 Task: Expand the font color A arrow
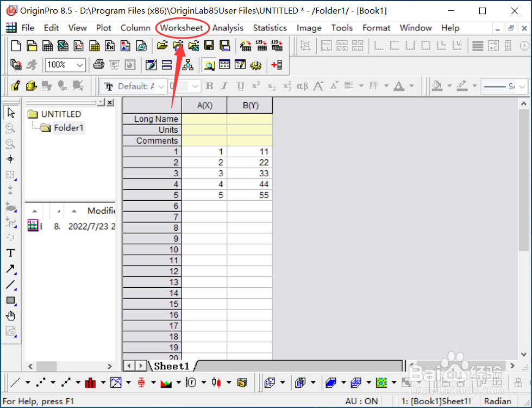tap(411, 86)
